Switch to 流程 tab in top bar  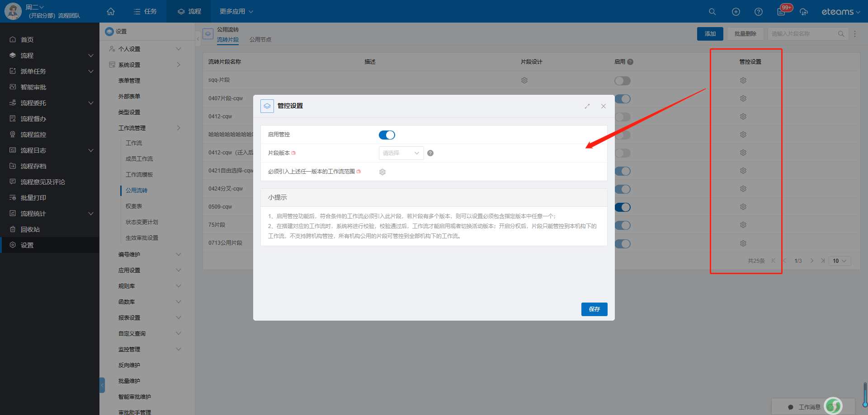[189, 11]
